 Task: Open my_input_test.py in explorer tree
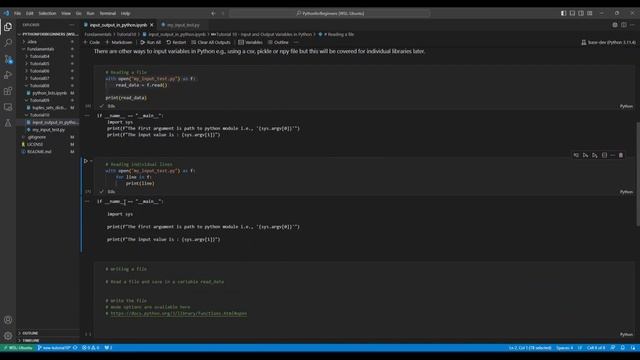click(49, 130)
